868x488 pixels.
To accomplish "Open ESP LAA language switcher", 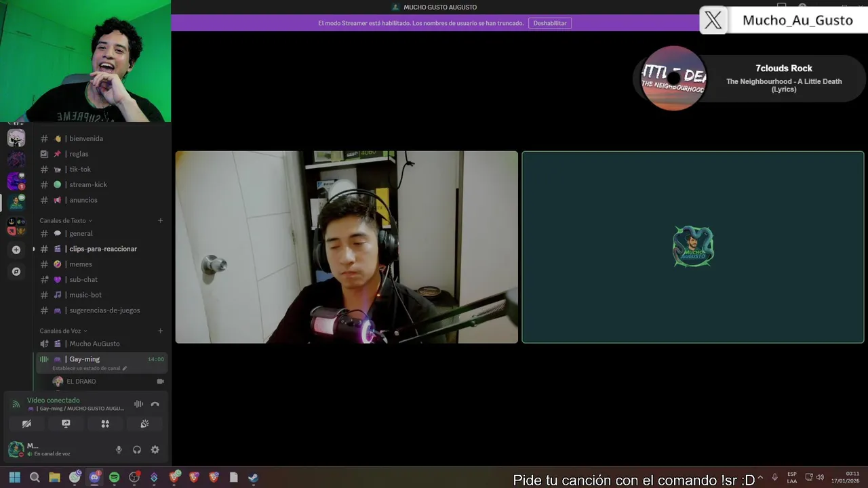I will click(792, 477).
